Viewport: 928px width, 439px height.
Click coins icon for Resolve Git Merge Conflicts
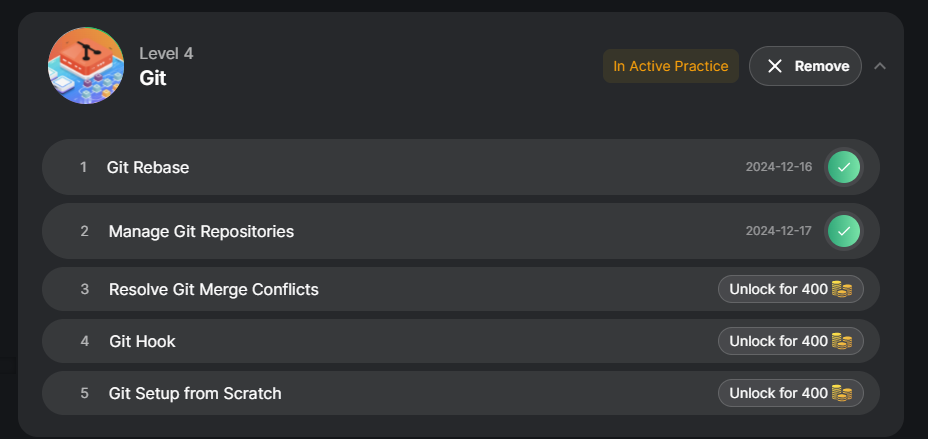coord(842,289)
